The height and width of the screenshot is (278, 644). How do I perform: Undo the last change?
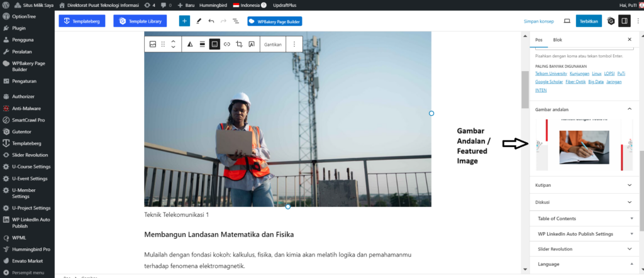(211, 21)
